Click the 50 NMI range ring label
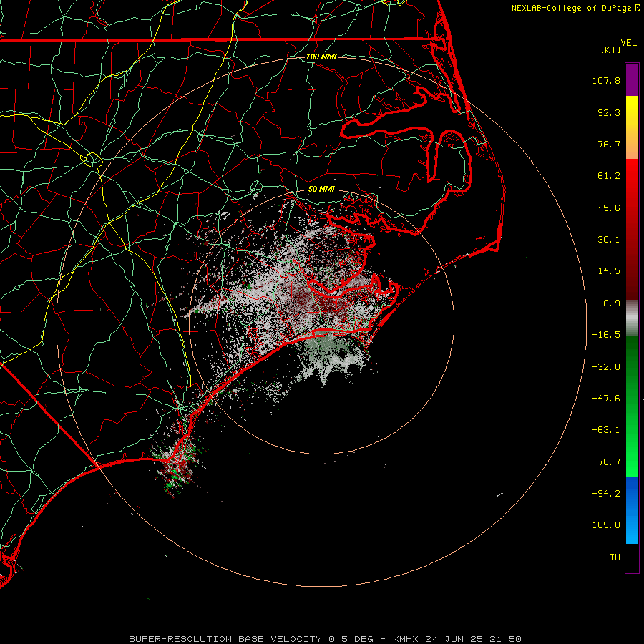 coord(321,189)
